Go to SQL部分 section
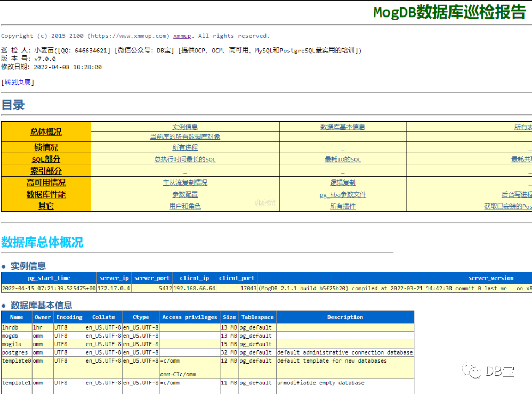 click(x=46, y=159)
